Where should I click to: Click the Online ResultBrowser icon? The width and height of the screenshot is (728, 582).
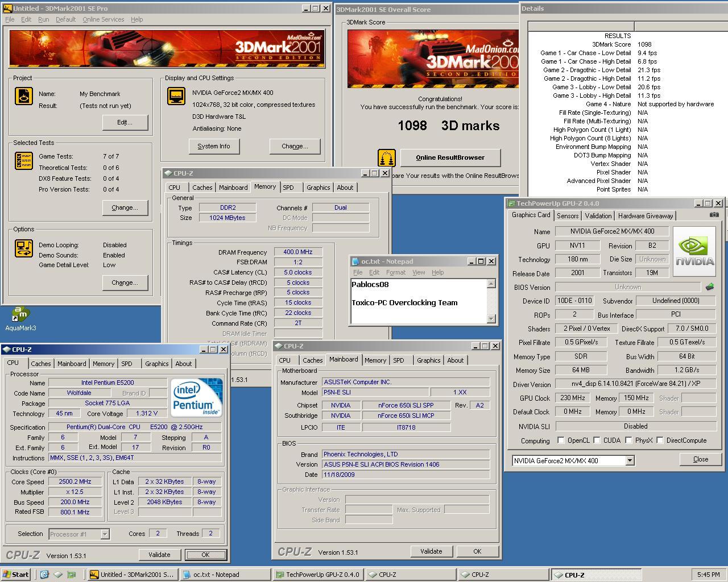387,158
